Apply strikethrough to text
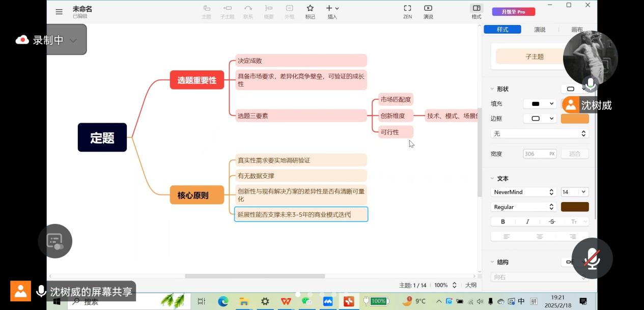 pos(552,221)
